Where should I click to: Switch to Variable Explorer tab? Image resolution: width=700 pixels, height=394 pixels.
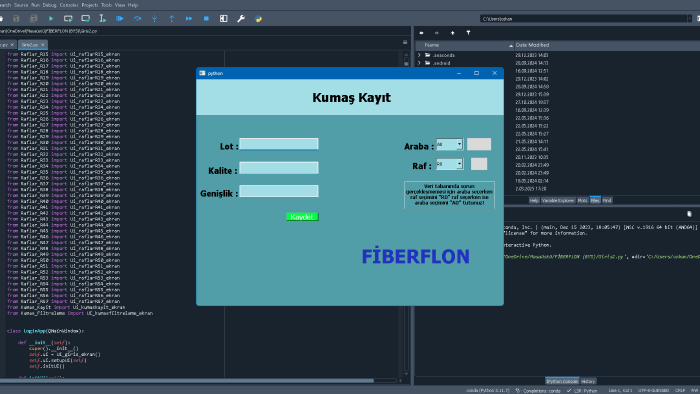[x=558, y=200]
